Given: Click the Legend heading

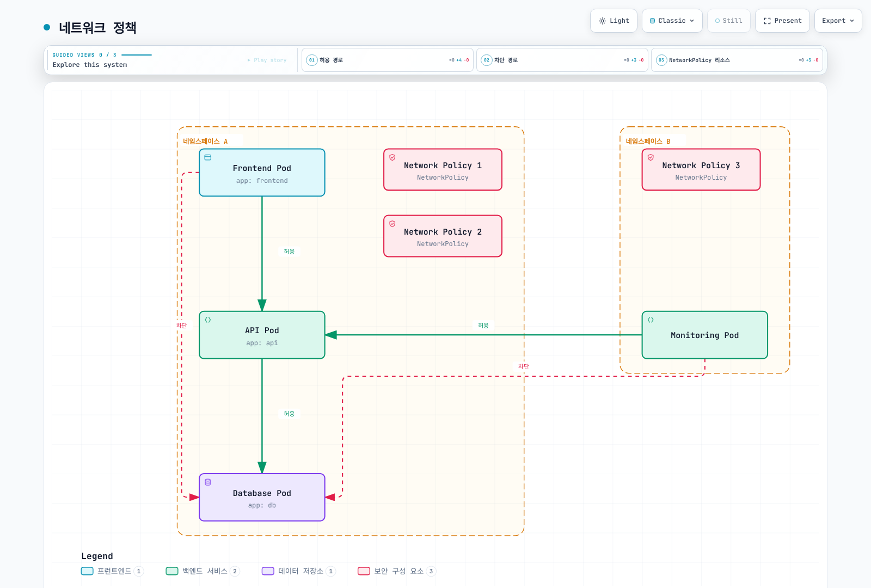Looking at the screenshot, I should (x=97, y=556).
